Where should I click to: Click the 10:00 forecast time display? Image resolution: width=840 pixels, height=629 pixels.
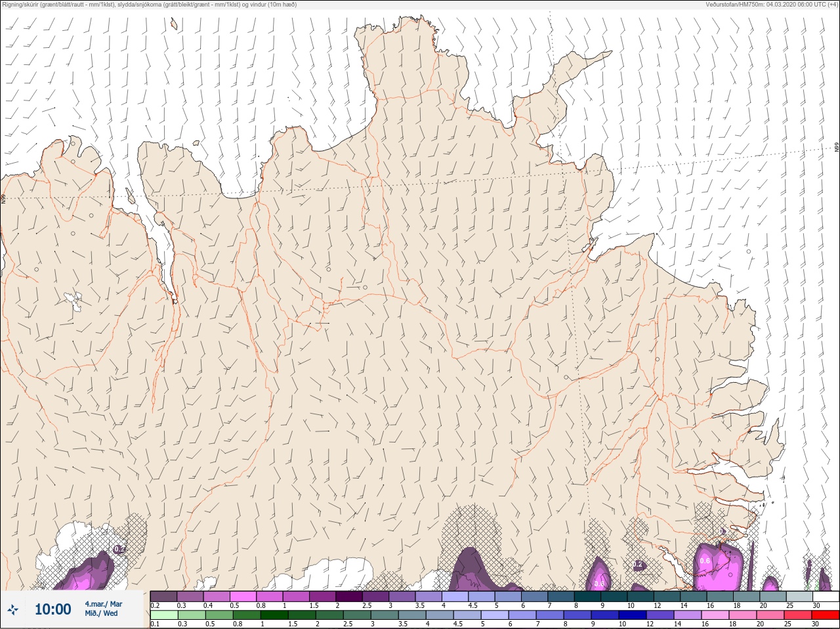pyautogui.click(x=52, y=609)
